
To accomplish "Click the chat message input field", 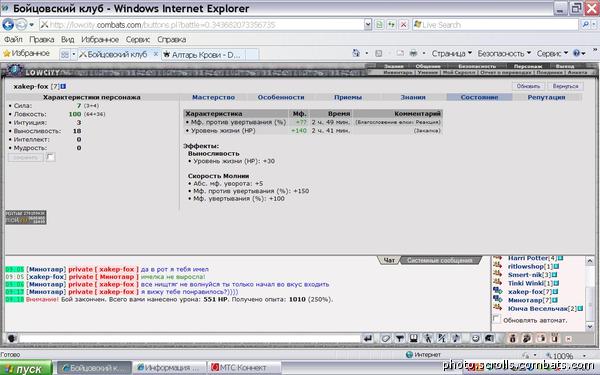I will pyautogui.click(x=190, y=338).
